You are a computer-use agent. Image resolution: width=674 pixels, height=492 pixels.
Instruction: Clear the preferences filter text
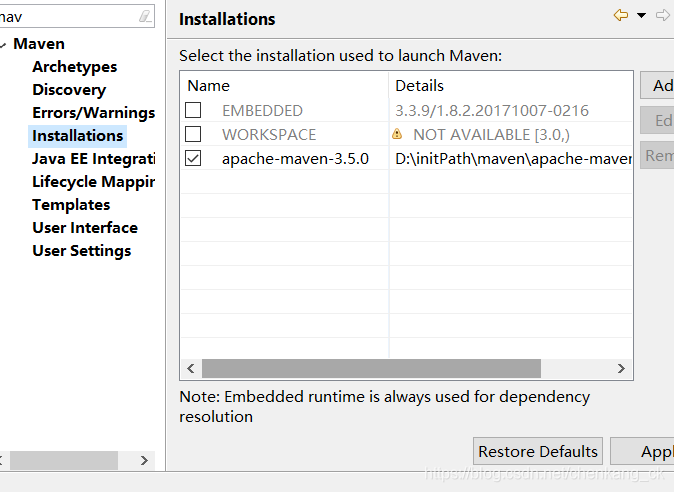click(145, 16)
